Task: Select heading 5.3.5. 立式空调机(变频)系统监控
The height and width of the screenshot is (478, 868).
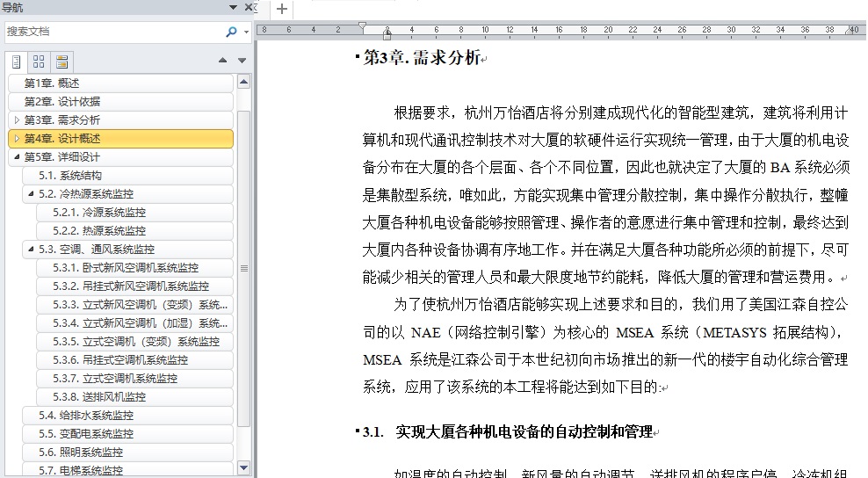Action: pyautogui.click(x=135, y=341)
